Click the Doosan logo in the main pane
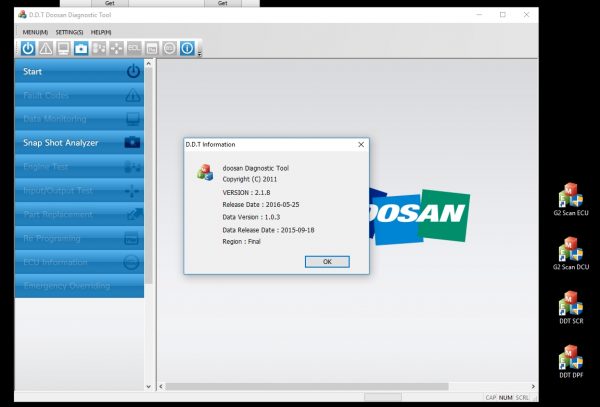 click(420, 216)
